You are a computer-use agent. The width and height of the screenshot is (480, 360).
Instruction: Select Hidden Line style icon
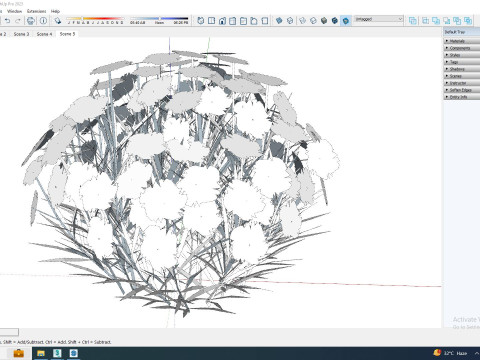point(313,21)
